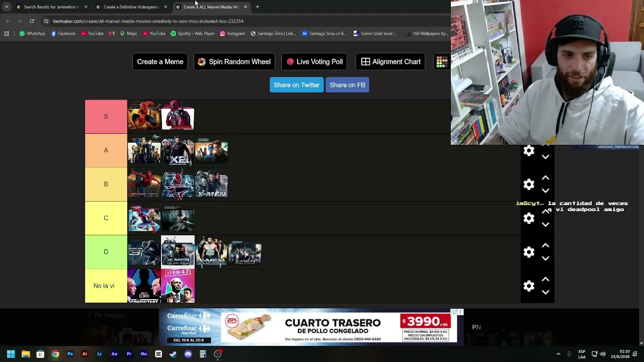Go back to previous page
This screenshot has height=362, width=644.
[8, 21]
